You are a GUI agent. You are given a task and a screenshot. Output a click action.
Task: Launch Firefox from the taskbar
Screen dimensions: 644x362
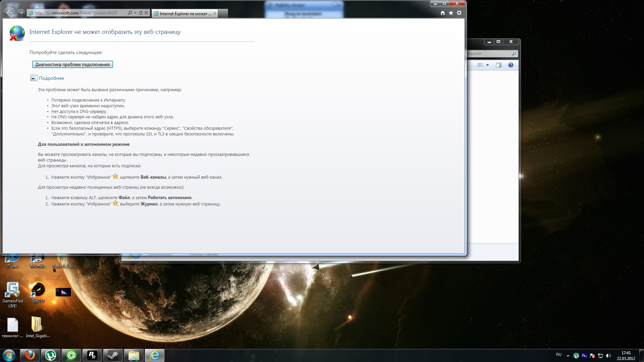(30, 355)
